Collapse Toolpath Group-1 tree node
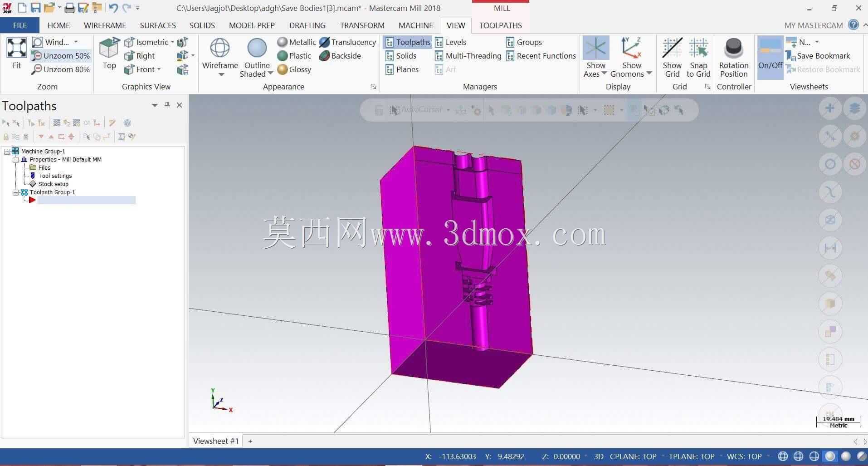This screenshot has width=868, height=466. [x=15, y=192]
